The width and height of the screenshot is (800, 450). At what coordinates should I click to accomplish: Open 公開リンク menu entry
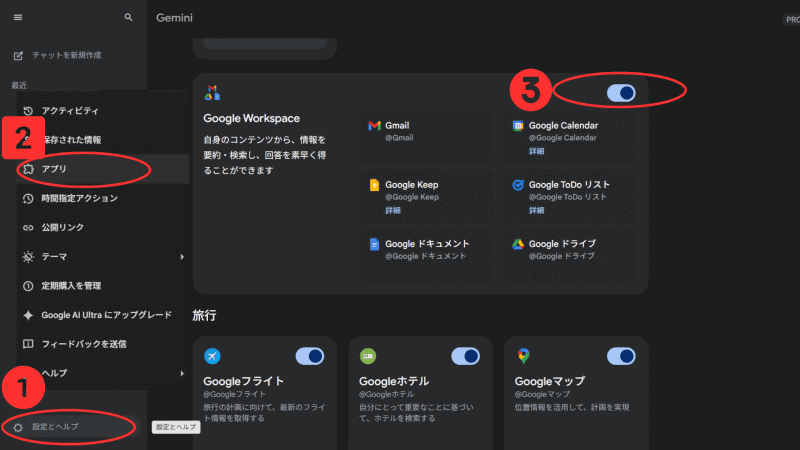[103, 228]
